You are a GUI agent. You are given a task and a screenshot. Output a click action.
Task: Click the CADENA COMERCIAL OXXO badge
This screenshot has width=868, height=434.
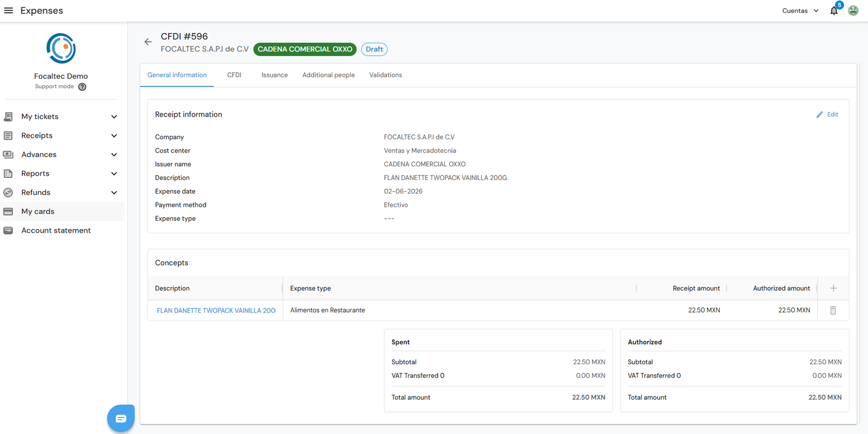(x=305, y=49)
